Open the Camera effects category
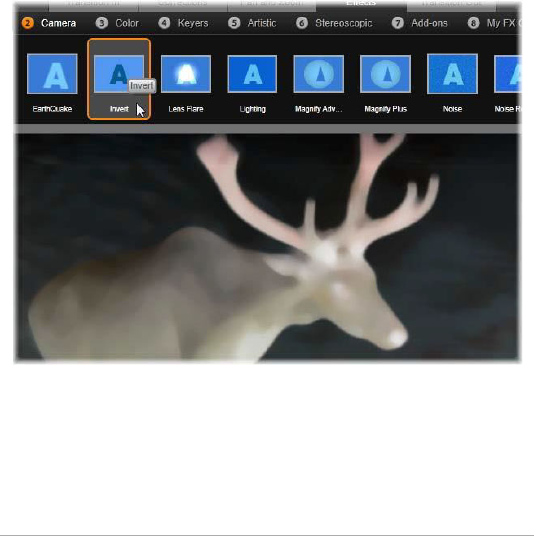The image size is (534, 536). pyautogui.click(x=49, y=23)
